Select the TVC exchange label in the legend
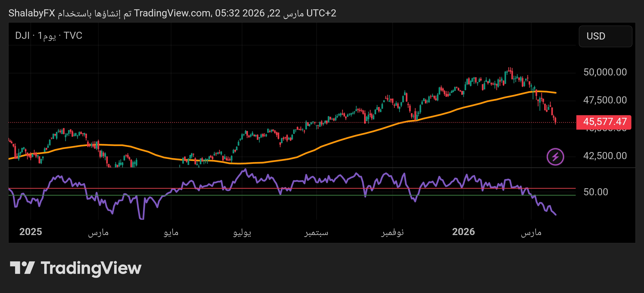The image size is (644, 293). pos(75,35)
